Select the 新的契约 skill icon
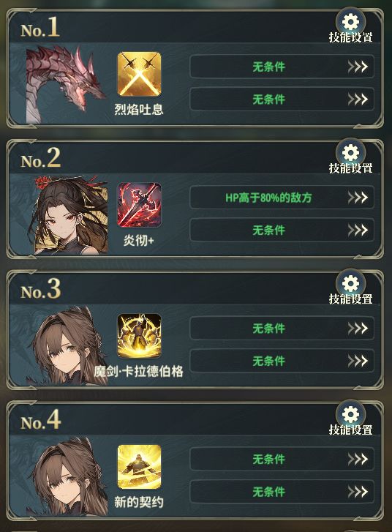This screenshot has width=392, height=532. click(x=139, y=467)
